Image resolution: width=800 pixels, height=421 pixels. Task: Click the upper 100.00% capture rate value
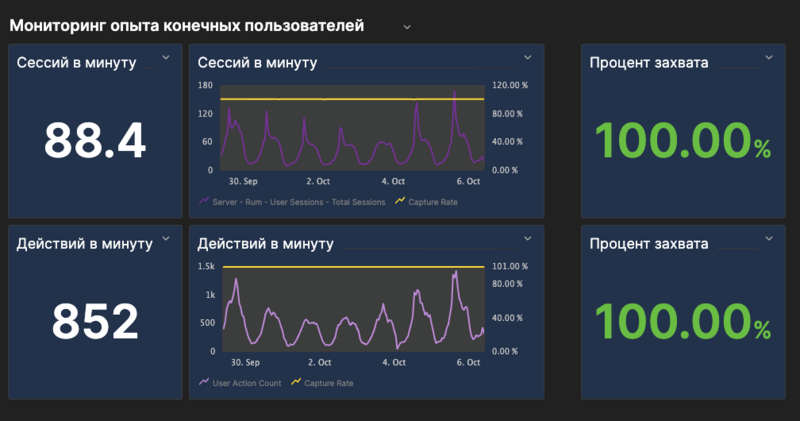(677, 142)
